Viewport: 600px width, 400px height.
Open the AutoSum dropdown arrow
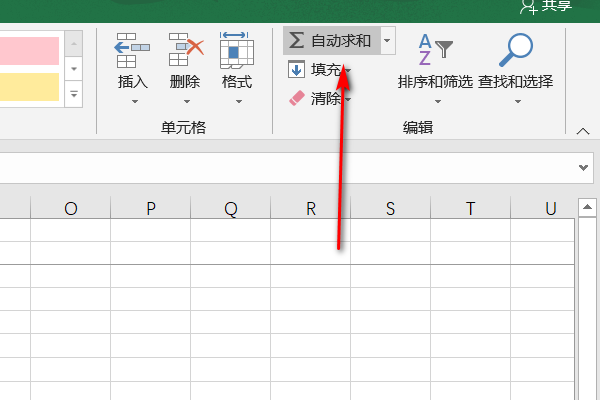tap(387, 41)
